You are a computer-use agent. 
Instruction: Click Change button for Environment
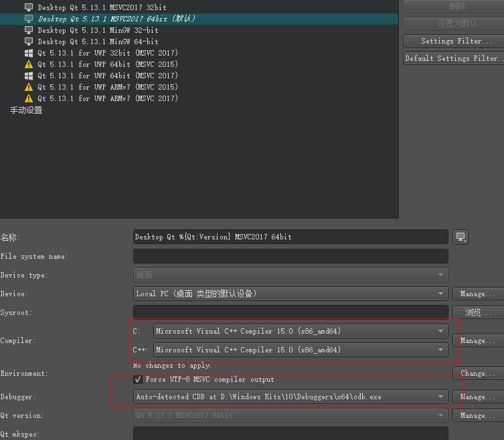[x=479, y=373]
